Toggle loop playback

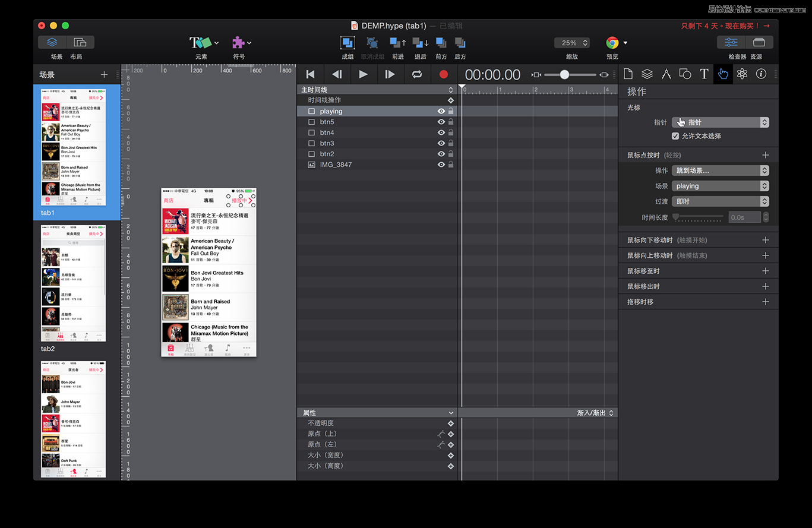click(417, 74)
